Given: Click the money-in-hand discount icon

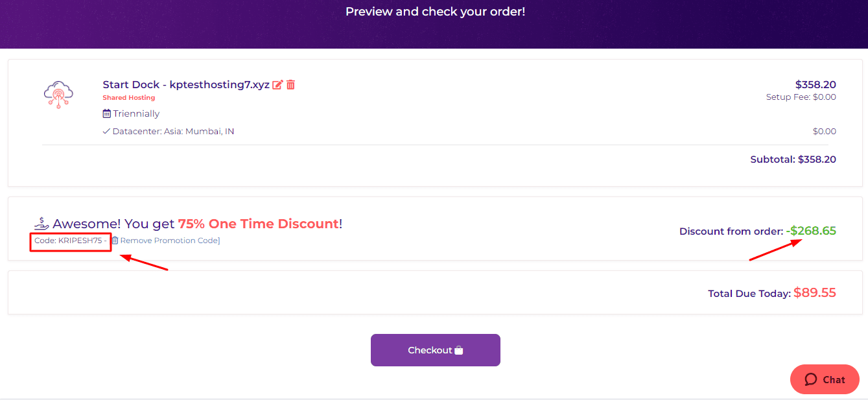Looking at the screenshot, I should click(41, 224).
